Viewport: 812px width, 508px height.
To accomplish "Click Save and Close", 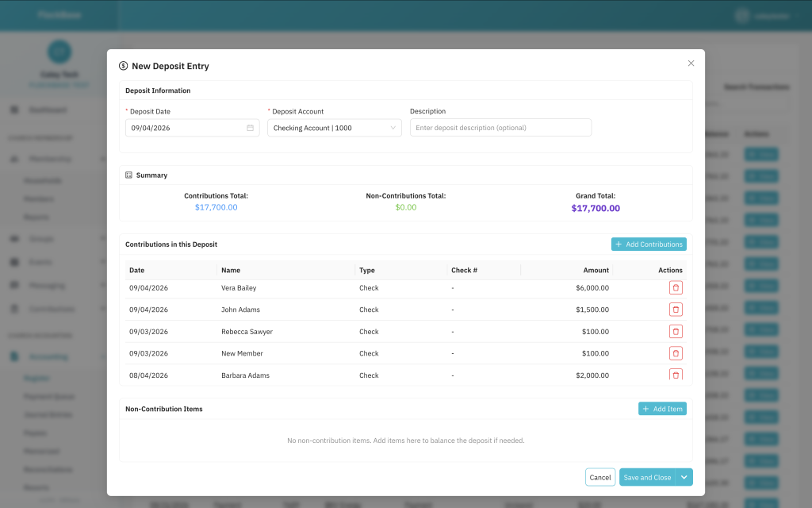I will tap(647, 477).
